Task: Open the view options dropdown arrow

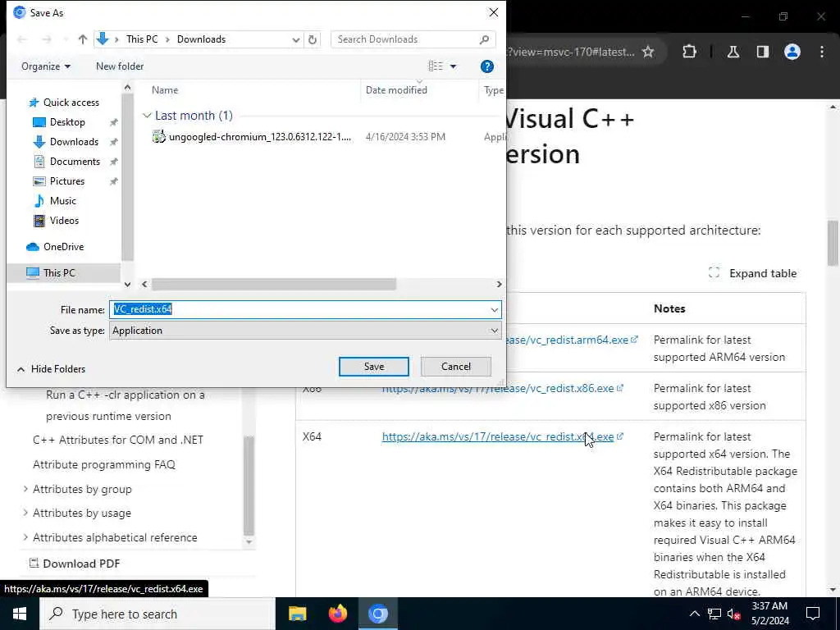Action: pos(453,66)
